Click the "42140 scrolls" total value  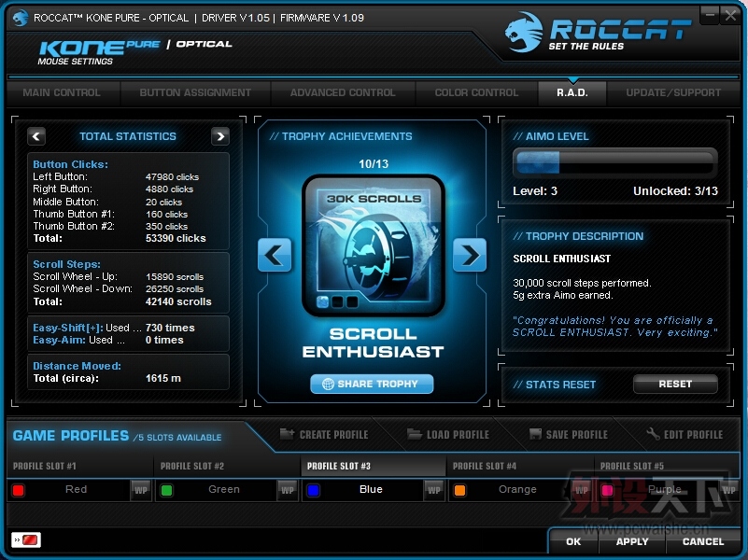point(178,301)
